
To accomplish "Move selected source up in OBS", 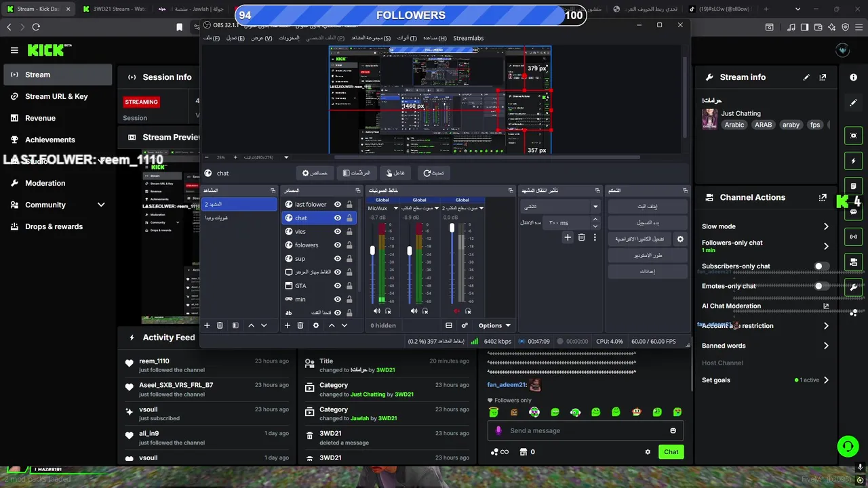I will point(332,325).
